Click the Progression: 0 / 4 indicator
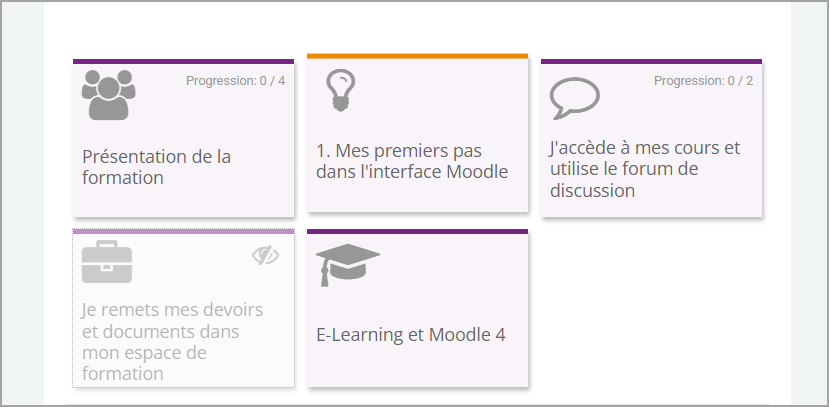 click(x=235, y=81)
